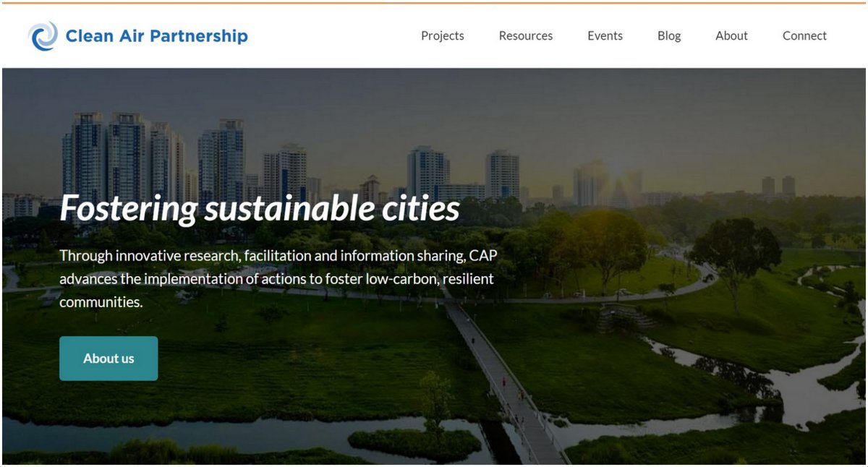This screenshot has width=868, height=467.
Task: Click the paragraph starting 'Through innovative research'
Action: [x=278, y=279]
